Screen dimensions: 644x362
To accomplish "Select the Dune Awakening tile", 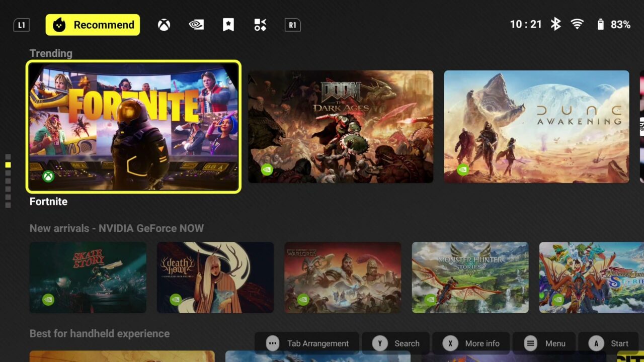I will (536, 127).
